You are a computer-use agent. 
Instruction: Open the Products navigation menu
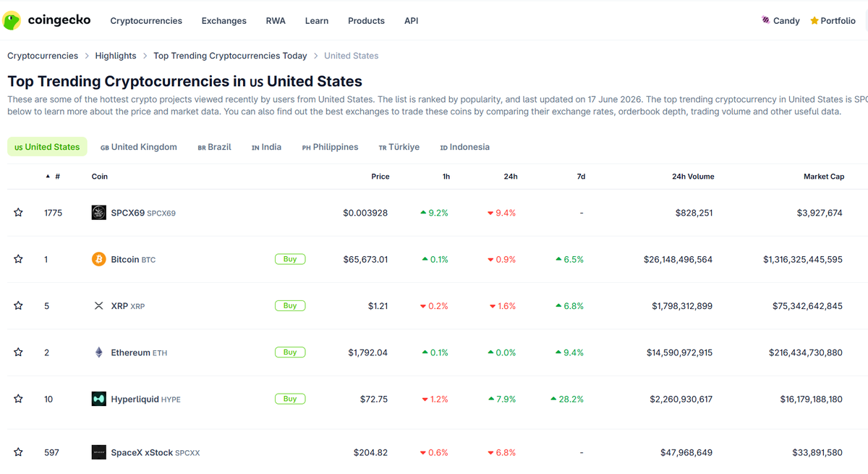(x=366, y=21)
